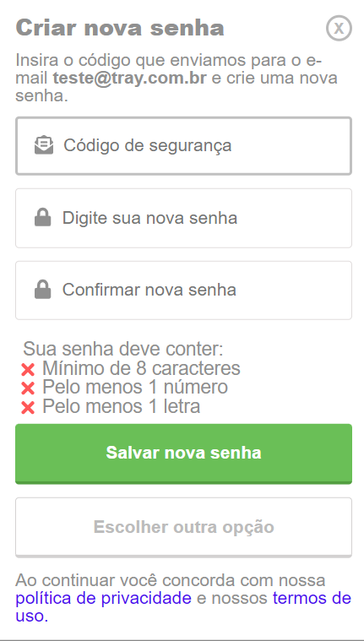The image size is (364, 641).
Task: Click Escolher outra opção button
Action: (x=183, y=527)
